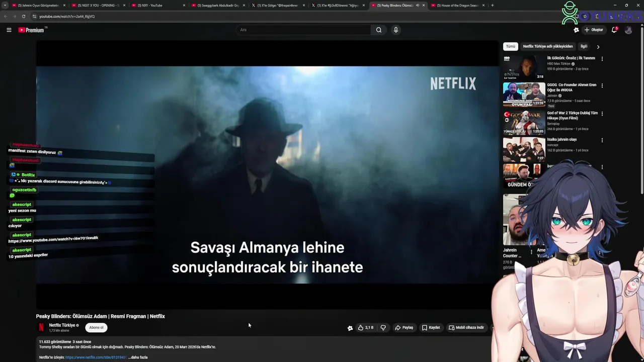Viewport: 644px width, 362px height.
Task: Switch to the House of the Dragon tab
Action: click(x=457, y=5)
